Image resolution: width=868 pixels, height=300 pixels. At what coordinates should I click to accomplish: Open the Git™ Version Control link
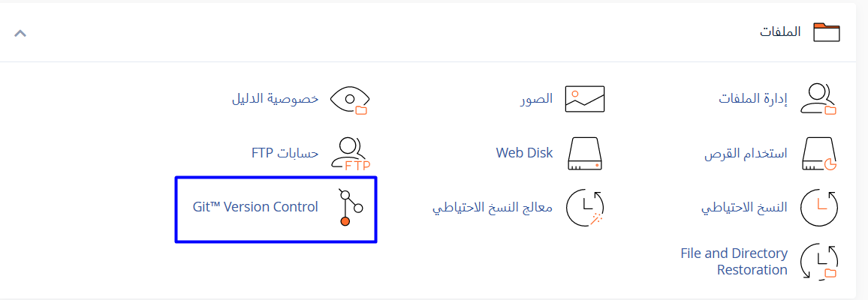click(255, 207)
